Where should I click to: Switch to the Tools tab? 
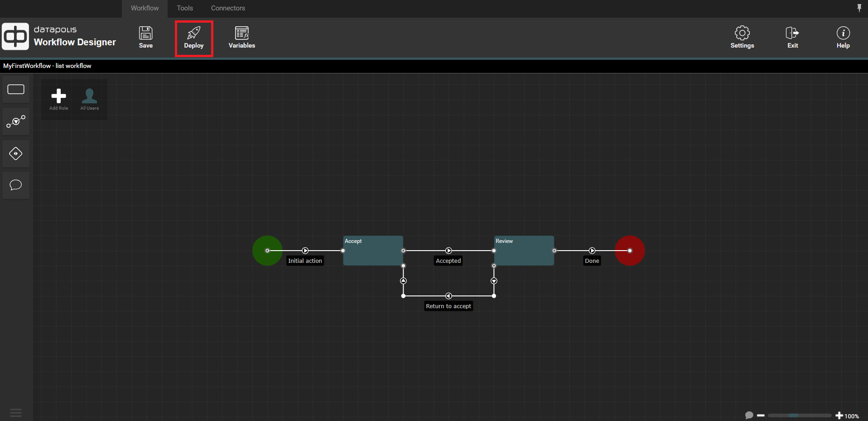pos(185,8)
